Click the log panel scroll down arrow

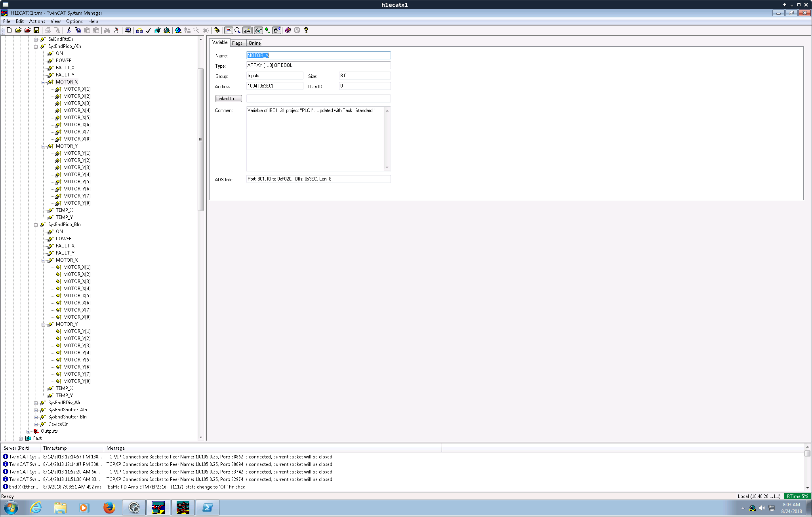point(808,488)
